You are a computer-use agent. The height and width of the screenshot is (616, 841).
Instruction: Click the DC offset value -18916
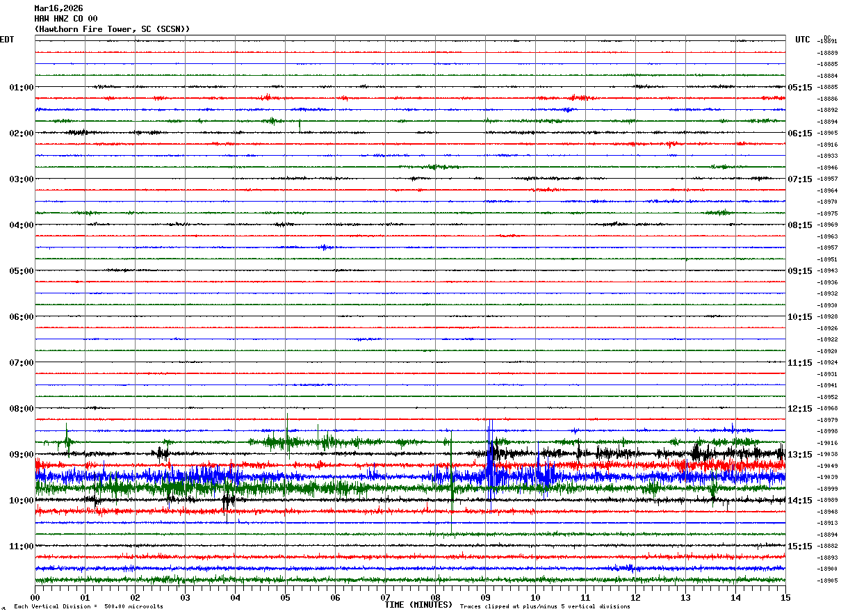827,145
